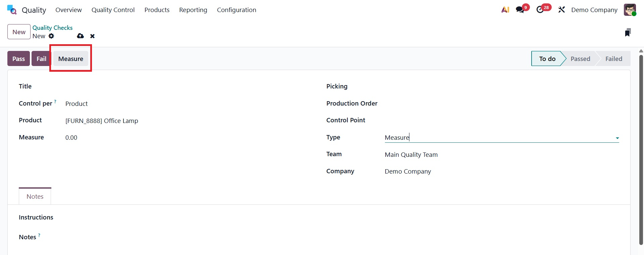Open the AI assistant icon
The width and height of the screenshot is (644, 255).
click(x=505, y=10)
